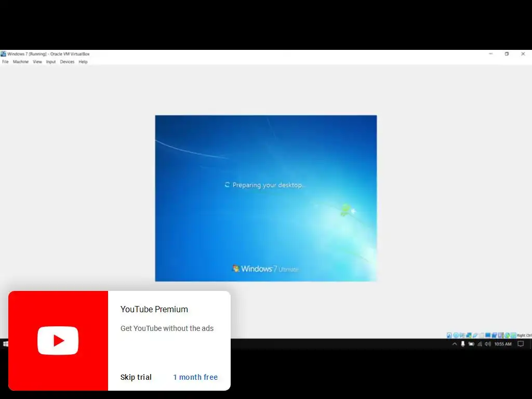Open the Machine menu

pyautogui.click(x=21, y=62)
